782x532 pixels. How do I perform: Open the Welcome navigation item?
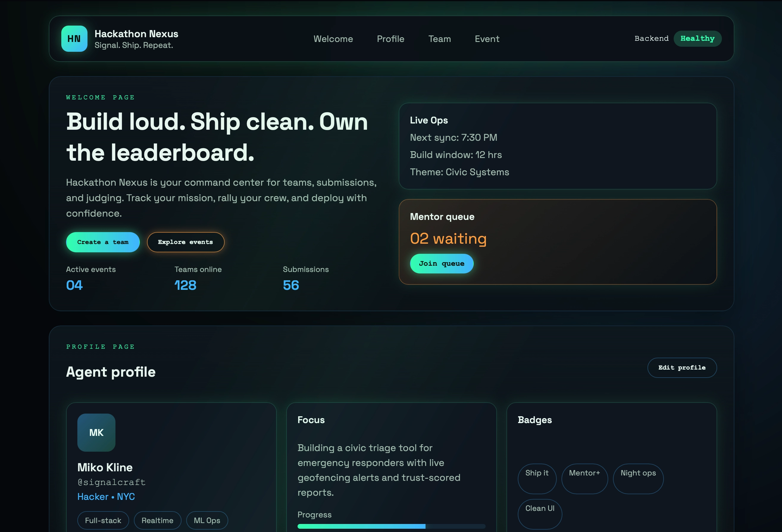pyautogui.click(x=333, y=39)
